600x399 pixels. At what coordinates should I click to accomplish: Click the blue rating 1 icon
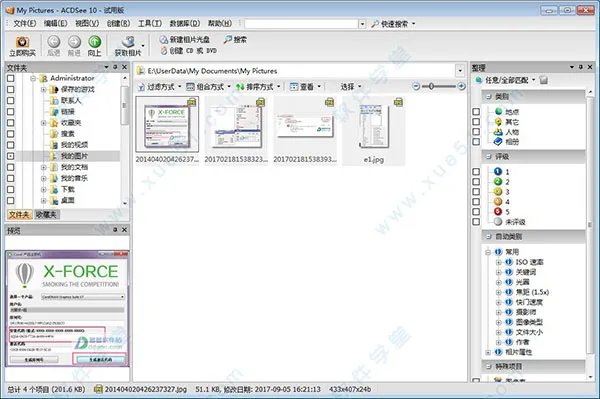click(498, 171)
